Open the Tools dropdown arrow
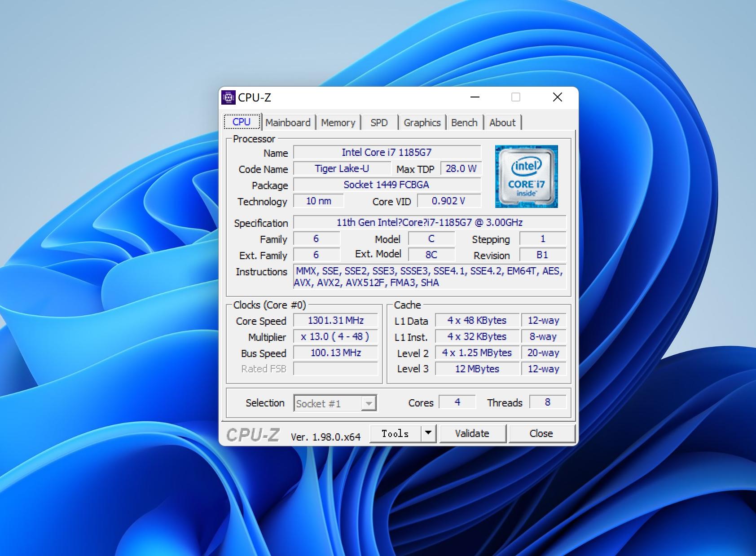 [x=428, y=433]
